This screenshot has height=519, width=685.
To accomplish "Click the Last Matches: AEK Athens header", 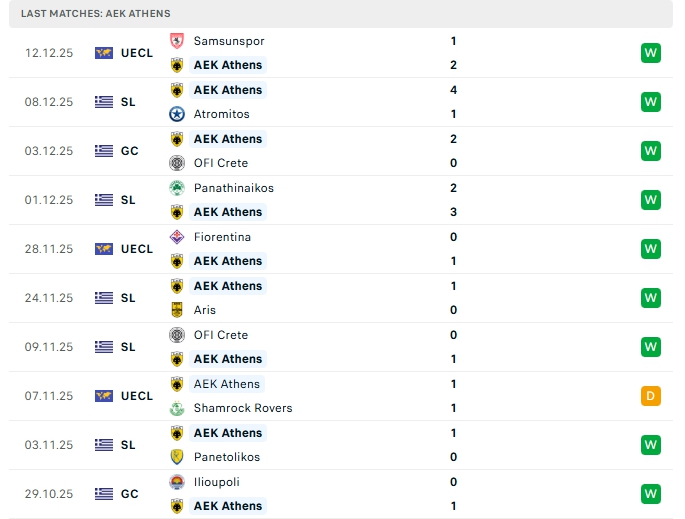I will pyautogui.click(x=96, y=14).
